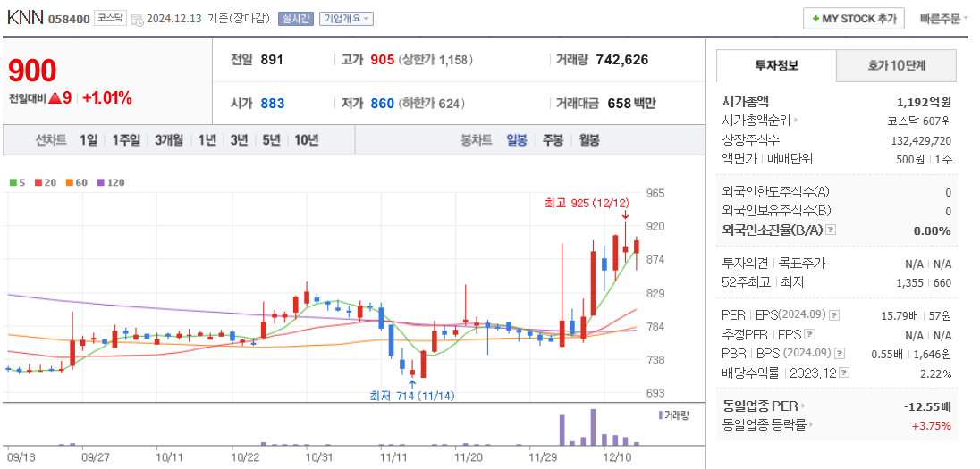The height and width of the screenshot is (469, 980).
Task: Click the 거래량 value 742,626
Action: pyautogui.click(x=621, y=60)
